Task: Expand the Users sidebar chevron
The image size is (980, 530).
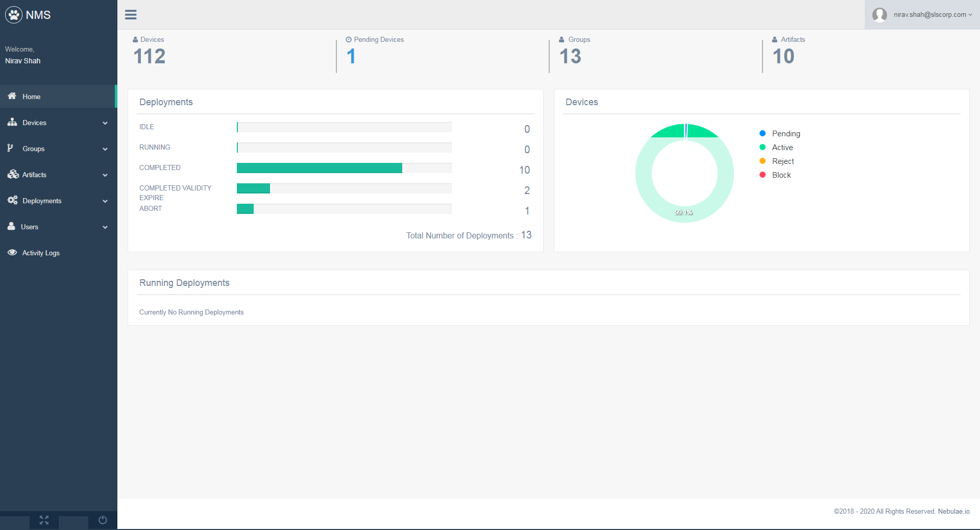Action: (105, 227)
